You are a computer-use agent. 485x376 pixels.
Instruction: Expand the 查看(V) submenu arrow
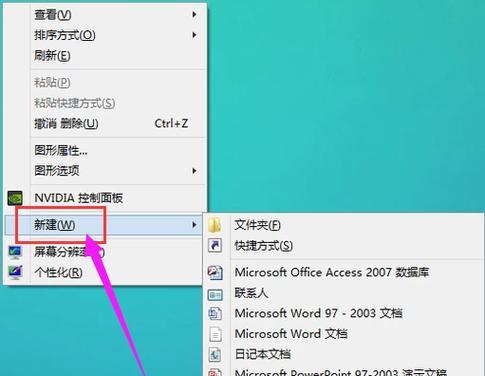pyautogui.click(x=194, y=15)
